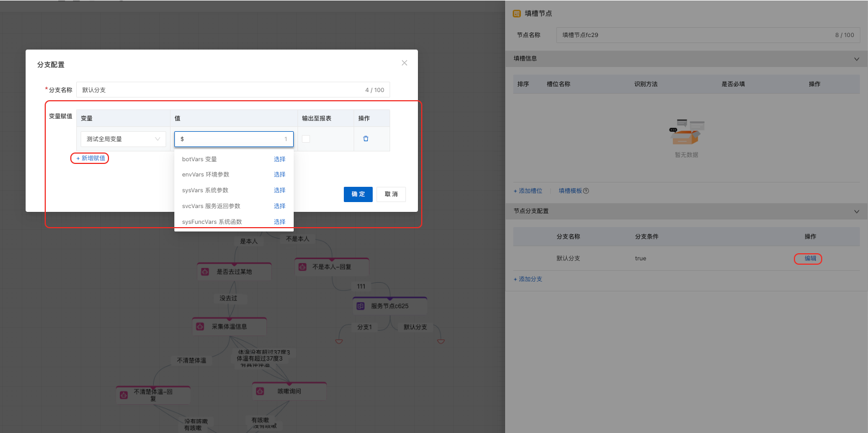Collapse the 填槽信息 section
Image resolution: width=868 pixels, height=433 pixels.
tap(857, 59)
